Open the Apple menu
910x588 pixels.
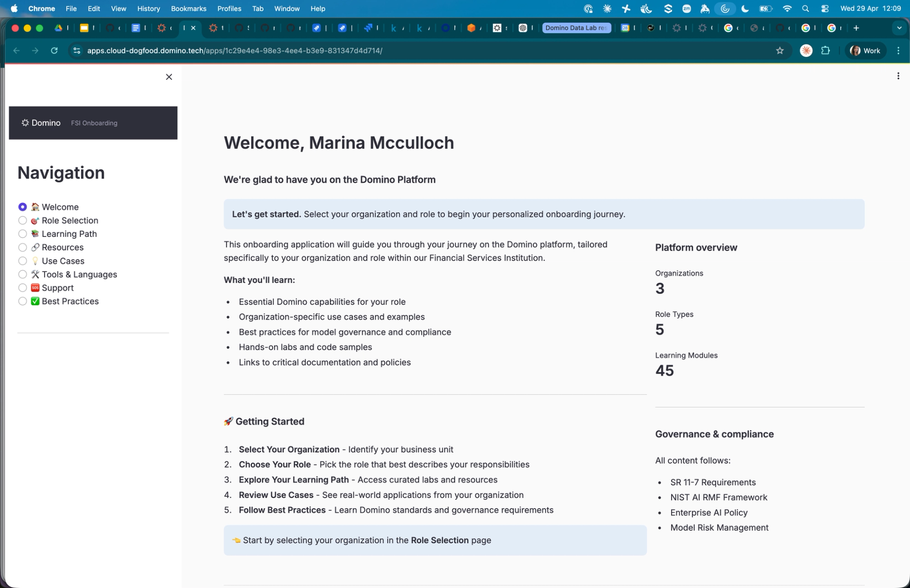pyautogui.click(x=14, y=9)
